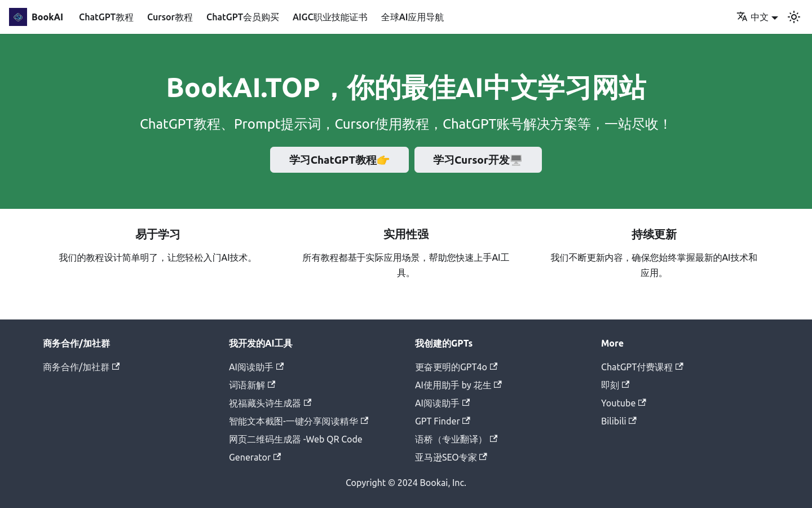
Task: Click external-link icon beside ChatGPT付费课程
Action: (x=679, y=366)
